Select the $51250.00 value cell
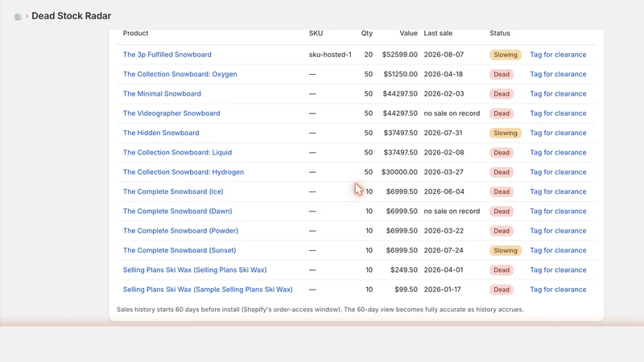Screen dimensions: 644x362 click(400, 74)
